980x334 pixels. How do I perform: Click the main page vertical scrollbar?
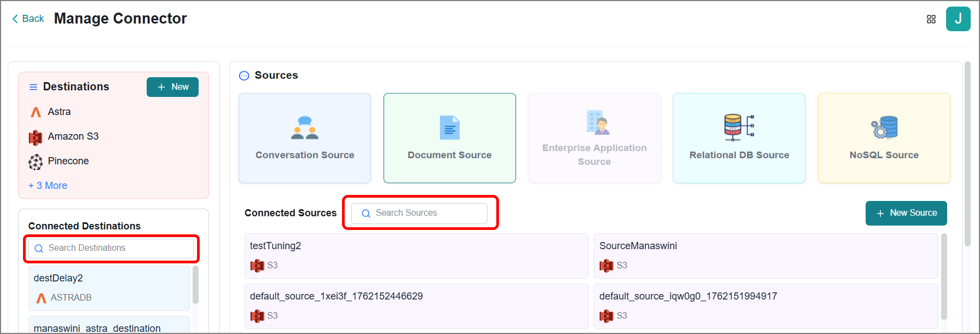(x=967, y=154)
